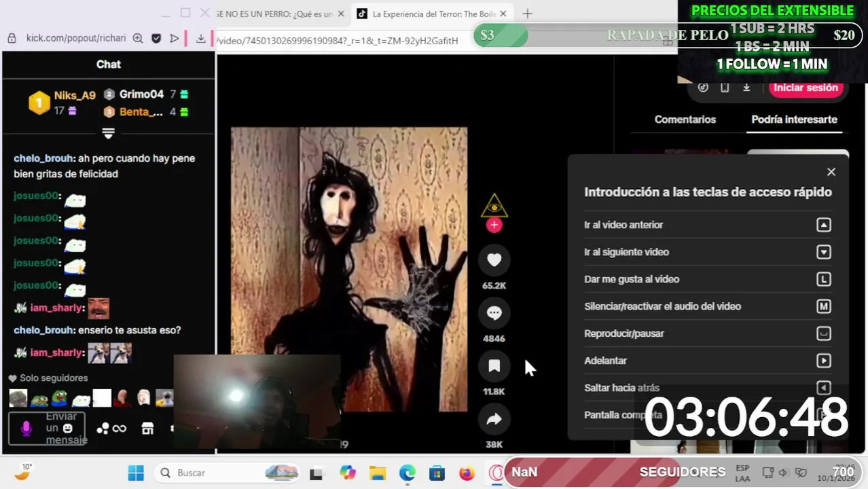Click the L key icon beside like shortcut

click(823, 279)
